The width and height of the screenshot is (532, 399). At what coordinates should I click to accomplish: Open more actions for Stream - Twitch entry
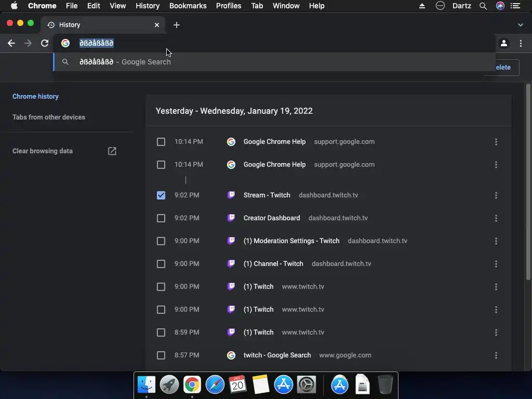pos(496,195)
